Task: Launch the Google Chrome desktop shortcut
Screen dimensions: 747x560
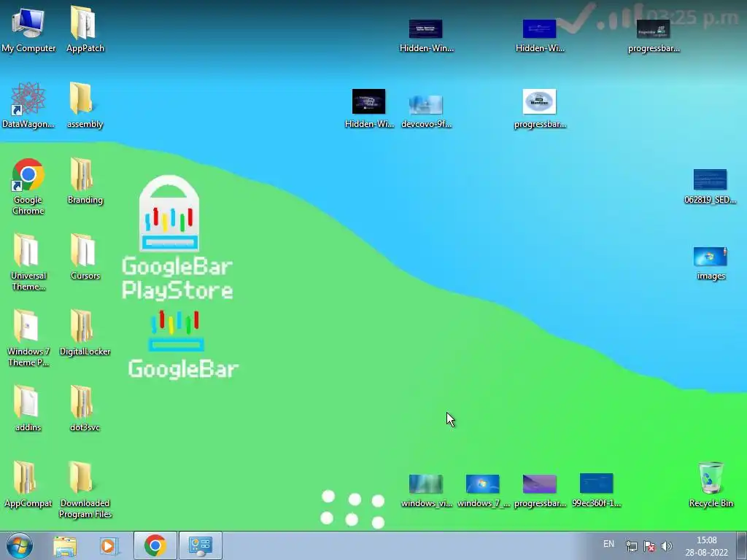Action: point(28,186)
